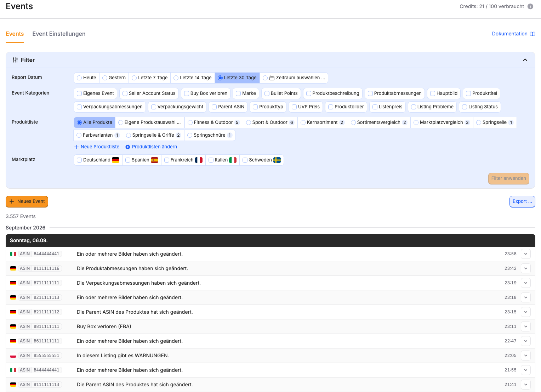Click the Swedish flag next to Schweden
This screenshot has width=541, height=392.
[x=277, y=160]
